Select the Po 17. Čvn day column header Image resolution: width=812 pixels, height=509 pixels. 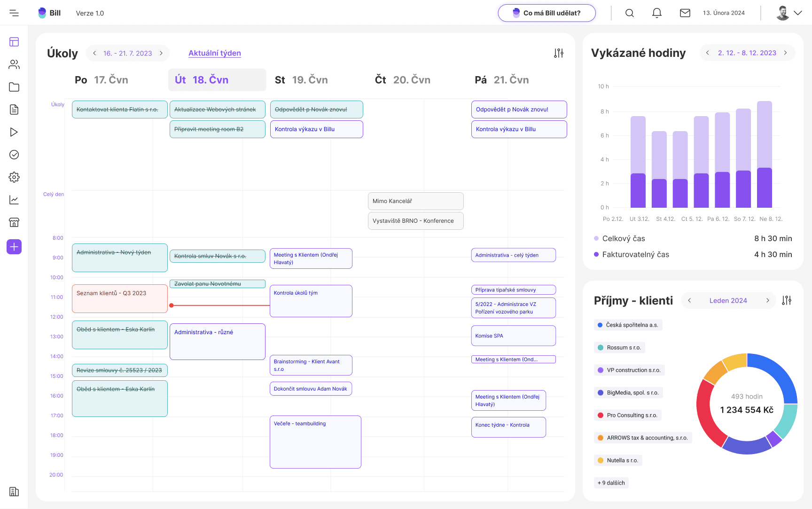pyautogui.click(x=101, y=80)
